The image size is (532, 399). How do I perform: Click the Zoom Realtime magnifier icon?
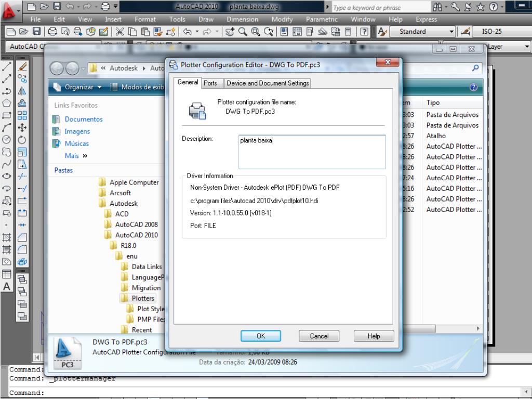[243, 32]
